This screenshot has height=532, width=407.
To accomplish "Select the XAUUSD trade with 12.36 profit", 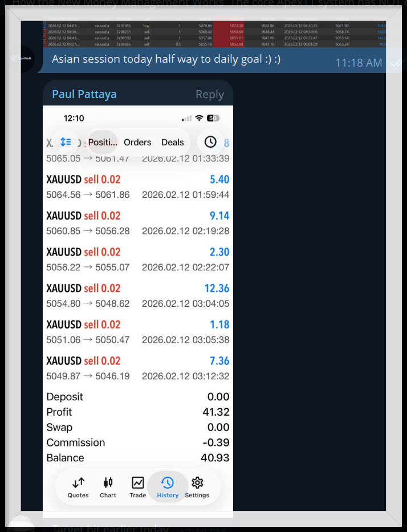I will [x=137, y=296].
